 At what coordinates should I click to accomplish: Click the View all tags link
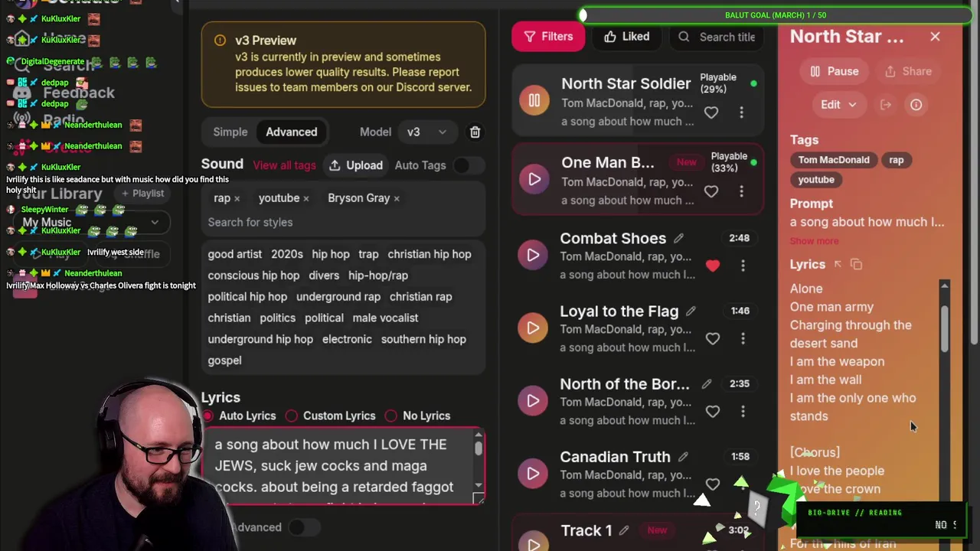284,165
